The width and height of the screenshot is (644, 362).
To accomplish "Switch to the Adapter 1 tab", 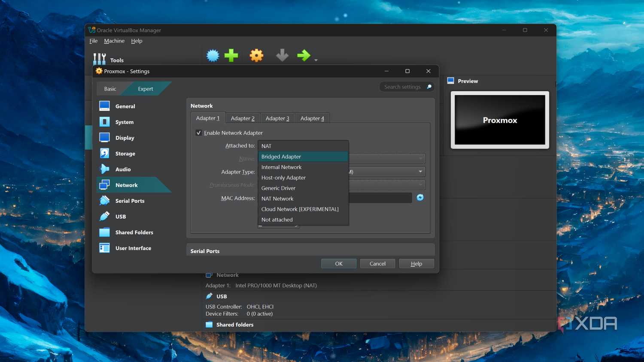I will pyautogui.click(x=208, y=118).
